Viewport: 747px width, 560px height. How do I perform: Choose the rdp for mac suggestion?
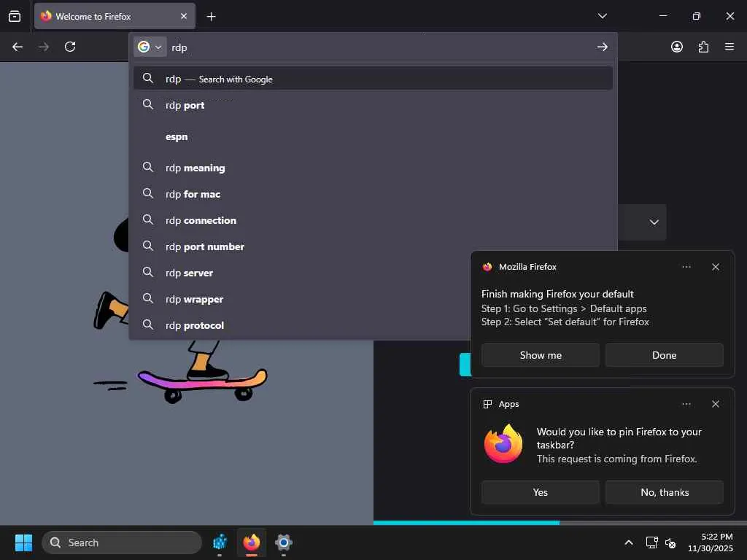point(373,194)
